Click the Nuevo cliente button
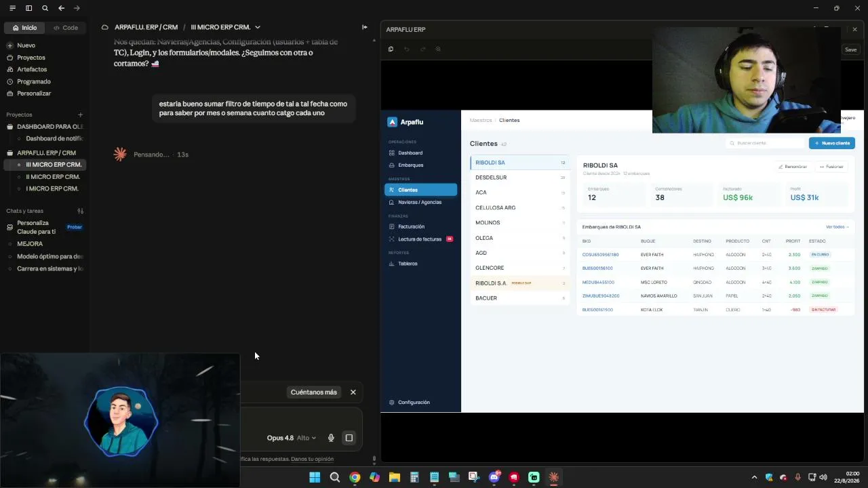Viewport: 868px width, 488px height. point(831,143)
